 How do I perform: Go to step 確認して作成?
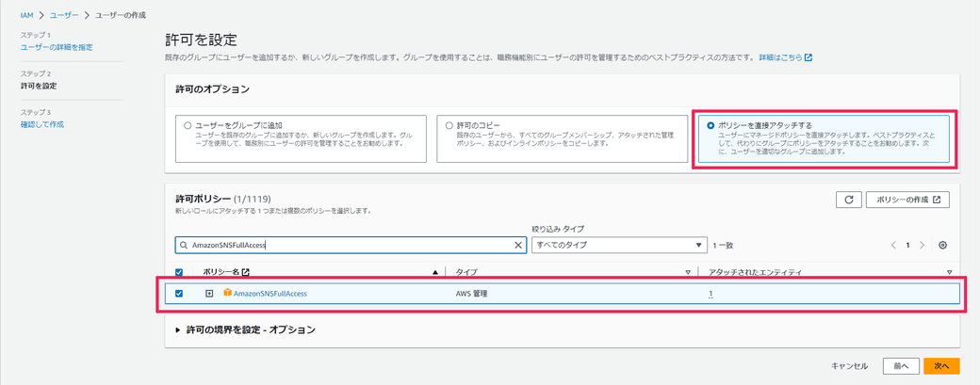(x=41, y=124)
